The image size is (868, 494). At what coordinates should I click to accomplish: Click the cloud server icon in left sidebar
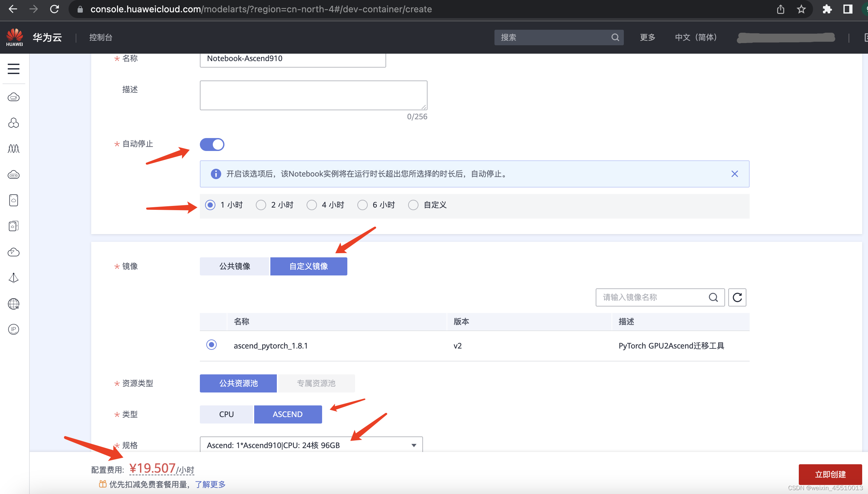pos(13,97)
